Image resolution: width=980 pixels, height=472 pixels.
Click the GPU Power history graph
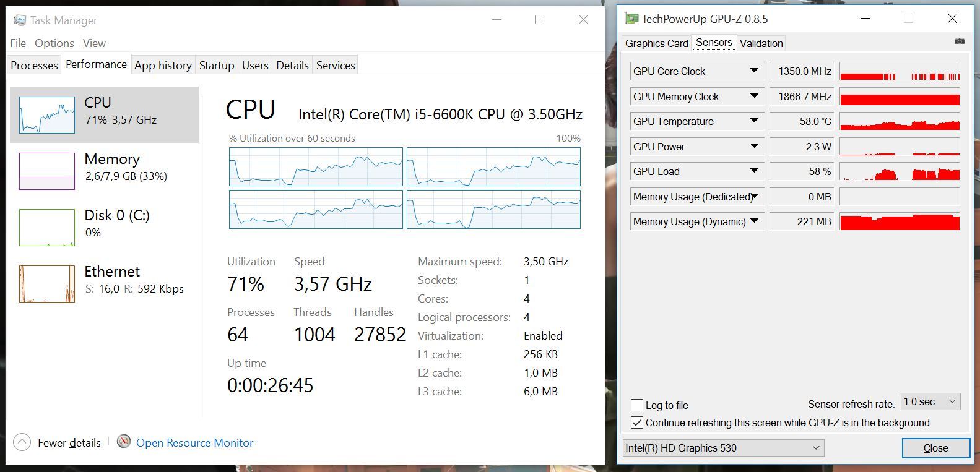[900, 147]
